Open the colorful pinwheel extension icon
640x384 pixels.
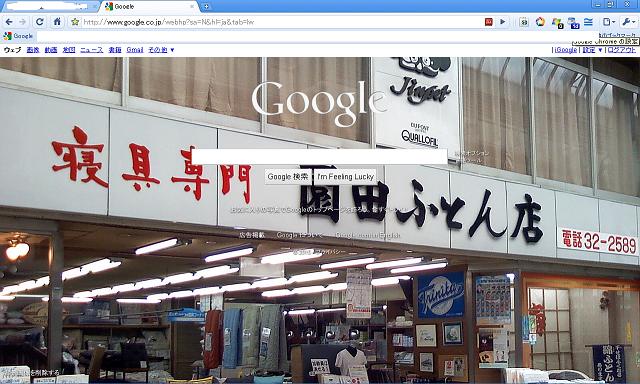coord(540,22)
